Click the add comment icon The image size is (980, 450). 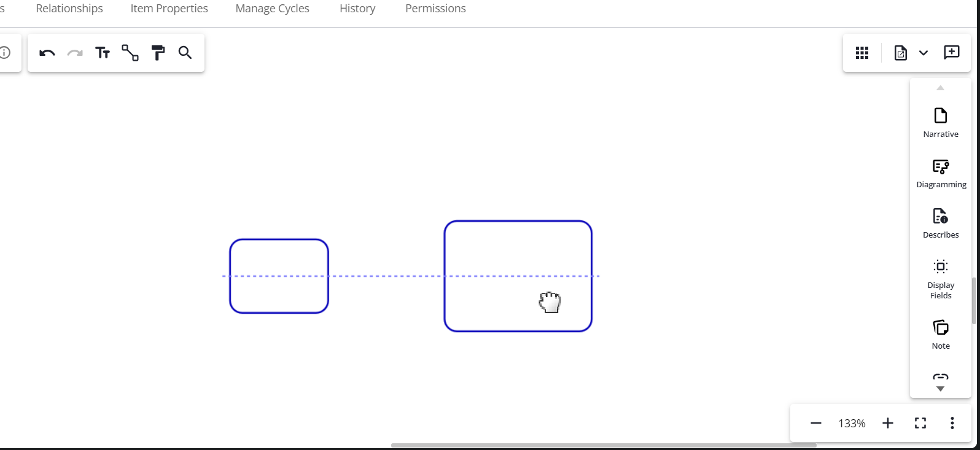click(x=951, y=53)
